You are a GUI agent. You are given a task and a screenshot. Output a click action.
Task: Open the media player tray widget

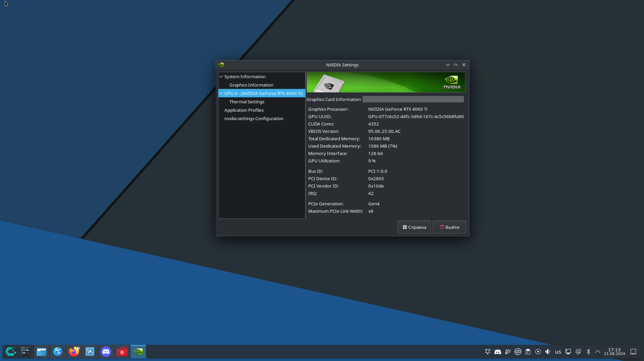pos(538,352)
